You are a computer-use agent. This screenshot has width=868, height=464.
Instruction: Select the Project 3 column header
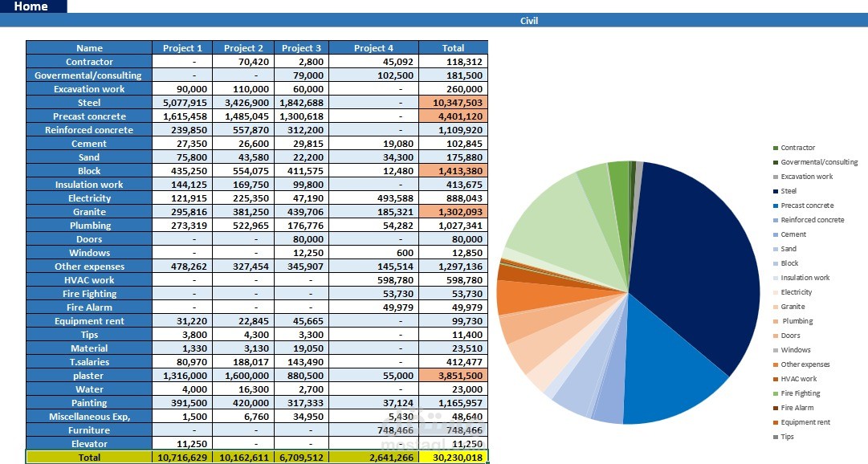[301, 47]
